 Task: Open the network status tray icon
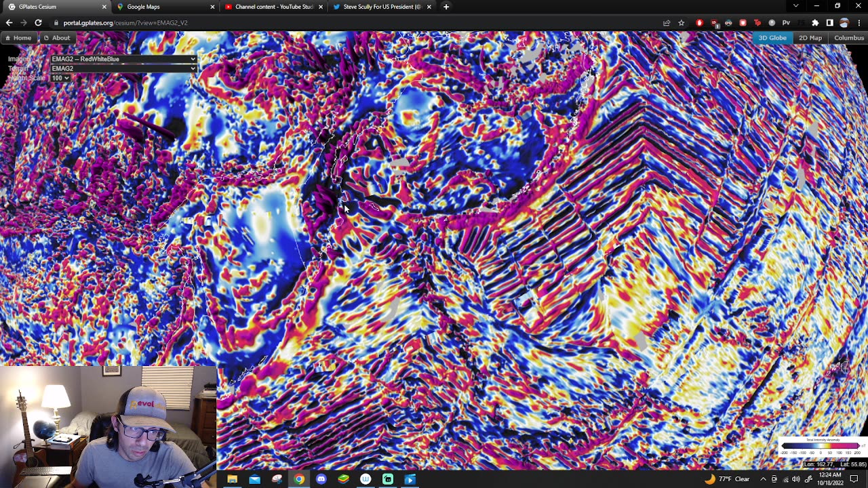(785, 479)
